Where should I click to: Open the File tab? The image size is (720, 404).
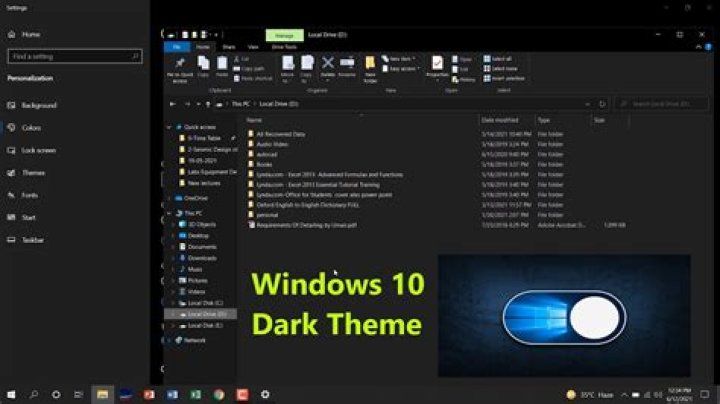177,47
